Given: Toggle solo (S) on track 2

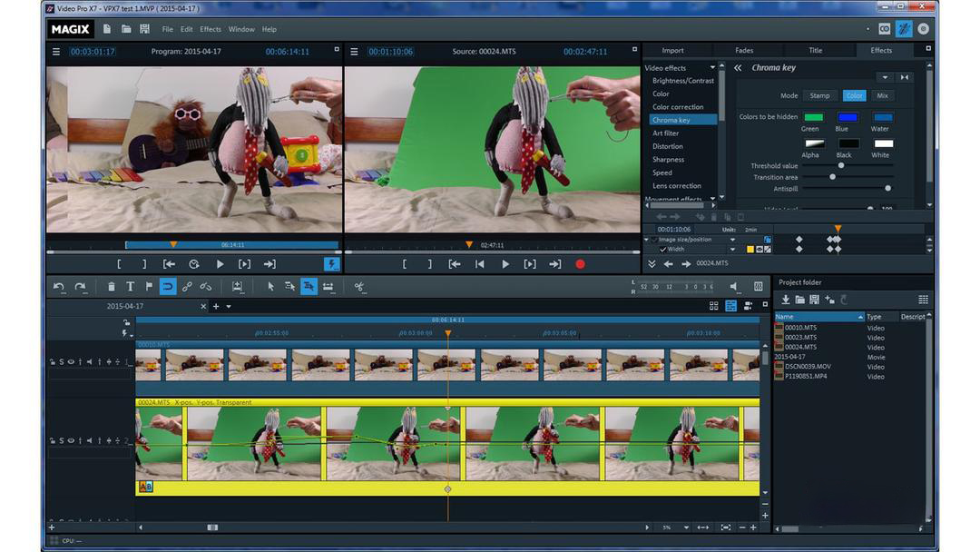Looking at the screenshot, I should tap(62, 440).
